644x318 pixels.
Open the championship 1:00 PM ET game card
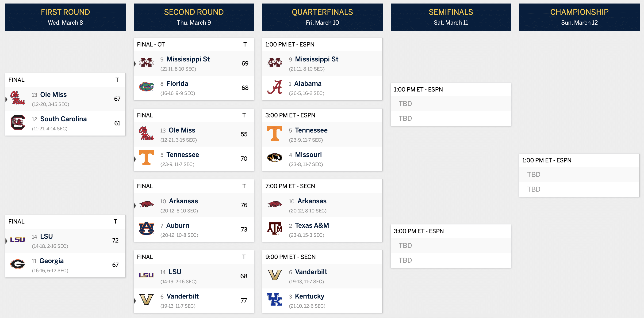tap(579, 175)
